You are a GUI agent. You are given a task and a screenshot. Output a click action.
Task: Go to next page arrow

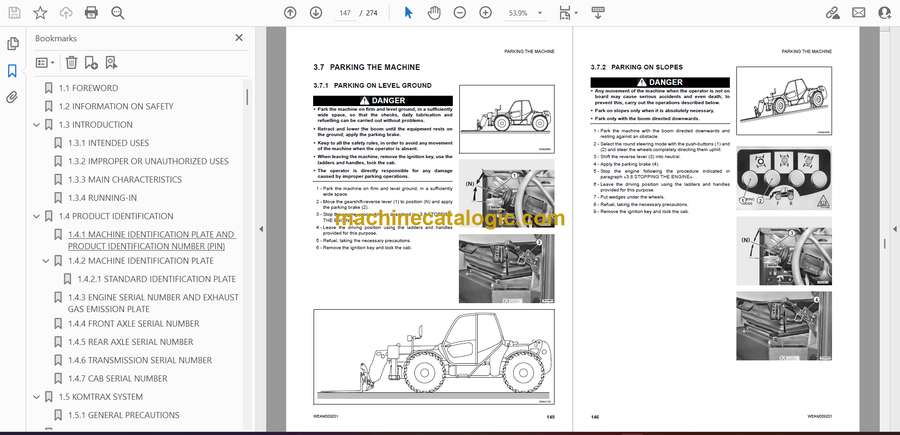point(317,12)
